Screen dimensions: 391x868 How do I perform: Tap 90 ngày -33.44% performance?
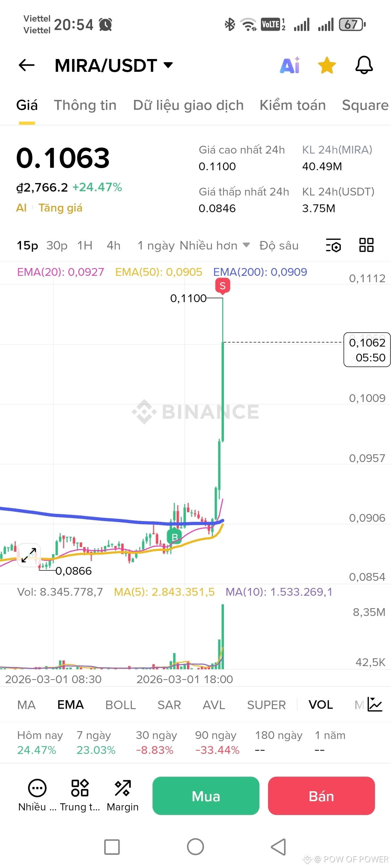click(217, 743)
